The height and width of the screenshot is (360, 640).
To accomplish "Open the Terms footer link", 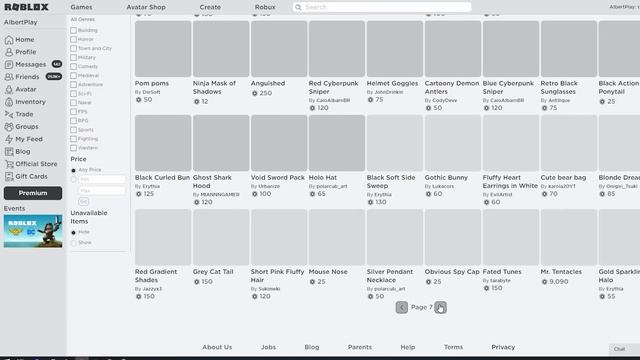I will (x=453, y=347).
